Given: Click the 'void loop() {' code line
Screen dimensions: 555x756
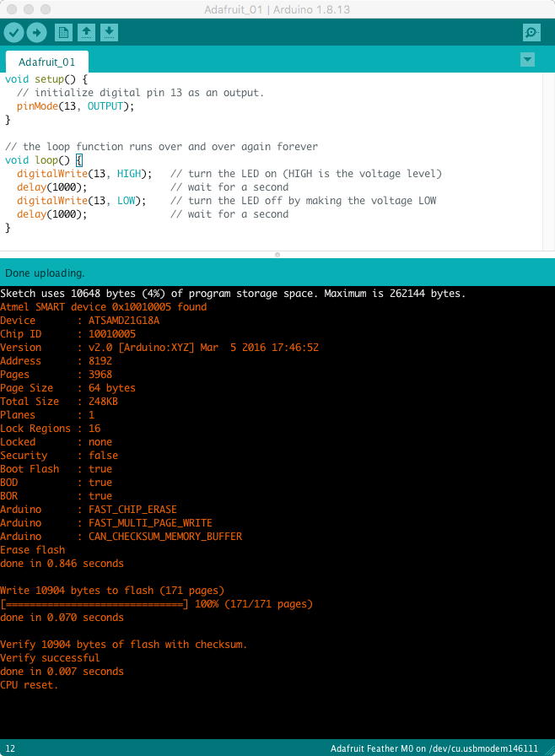Looking at the screenshot, I should pyautogui.click(x=43, y=160).
